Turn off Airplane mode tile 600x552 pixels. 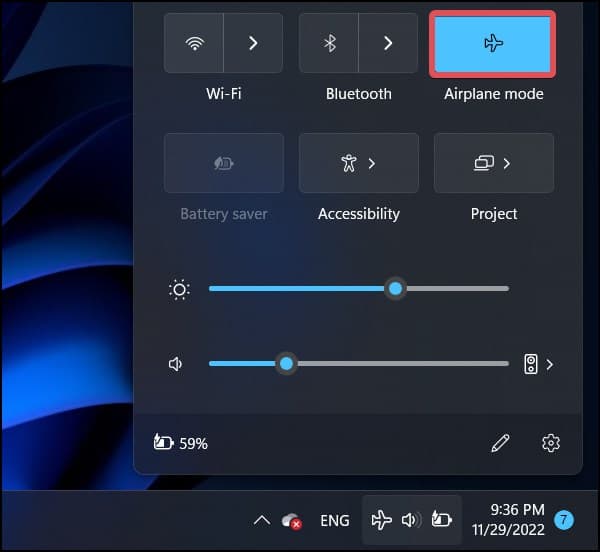[493, 44]
